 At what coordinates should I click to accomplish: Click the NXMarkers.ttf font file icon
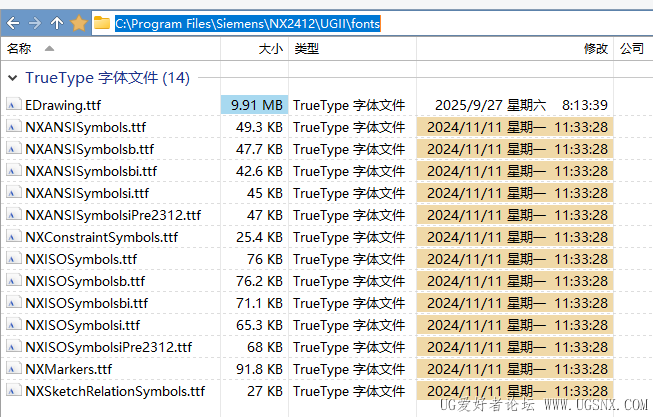pos(13,369)
